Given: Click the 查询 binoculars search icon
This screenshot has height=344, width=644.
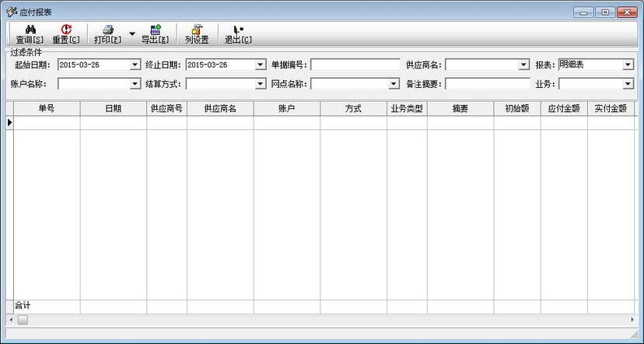Looking at the screenshot, I should pyautogui.click(x=30, y=30).
